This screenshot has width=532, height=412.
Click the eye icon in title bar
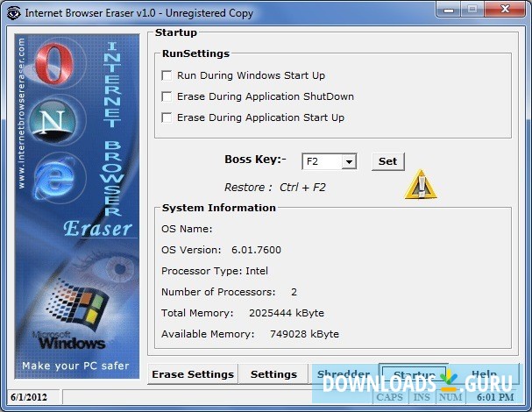pos(14,13)
